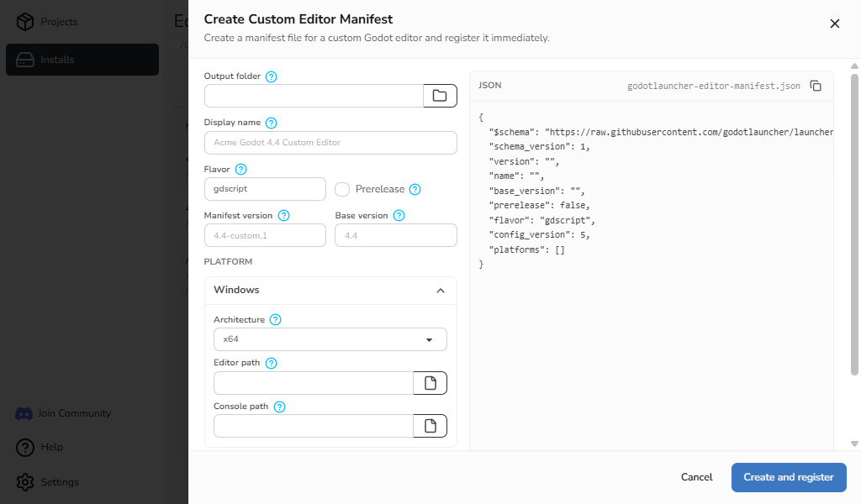Show help for Display name
Screen dimensions: 861x504
click(272, 123)
